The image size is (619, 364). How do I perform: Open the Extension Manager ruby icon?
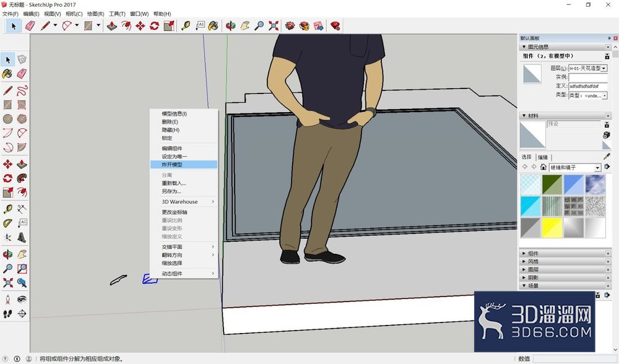pyautogui.click(x=335, y=26)
